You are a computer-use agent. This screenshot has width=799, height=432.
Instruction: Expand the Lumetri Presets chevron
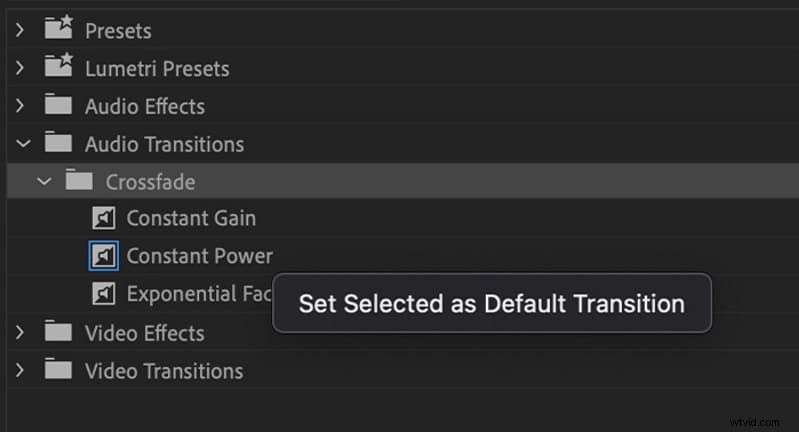(20, 68)
